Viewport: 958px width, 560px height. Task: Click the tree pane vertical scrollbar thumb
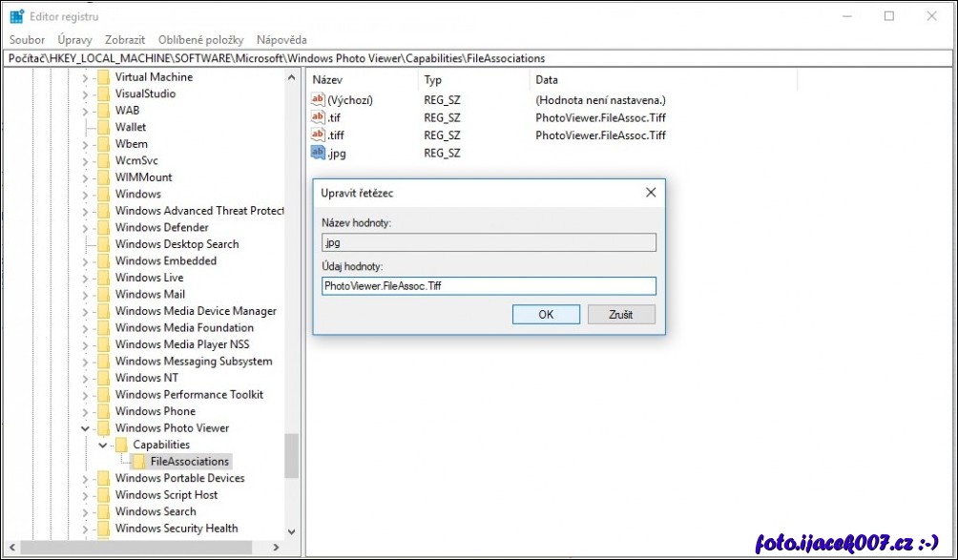(x=291, y=455)
